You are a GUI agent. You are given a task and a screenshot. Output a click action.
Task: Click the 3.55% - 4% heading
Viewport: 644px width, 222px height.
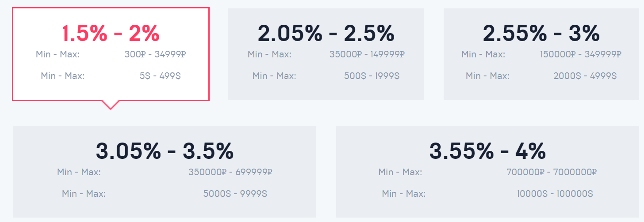click(488, 151)
